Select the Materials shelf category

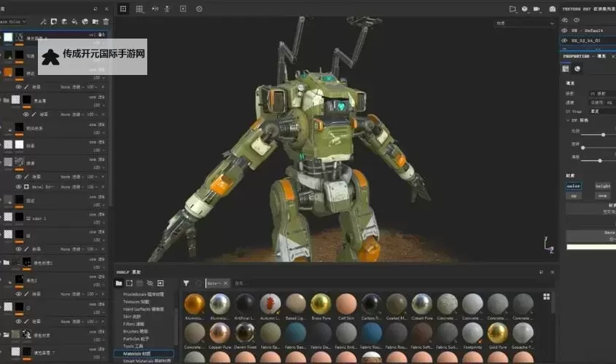tap(144, 354)
